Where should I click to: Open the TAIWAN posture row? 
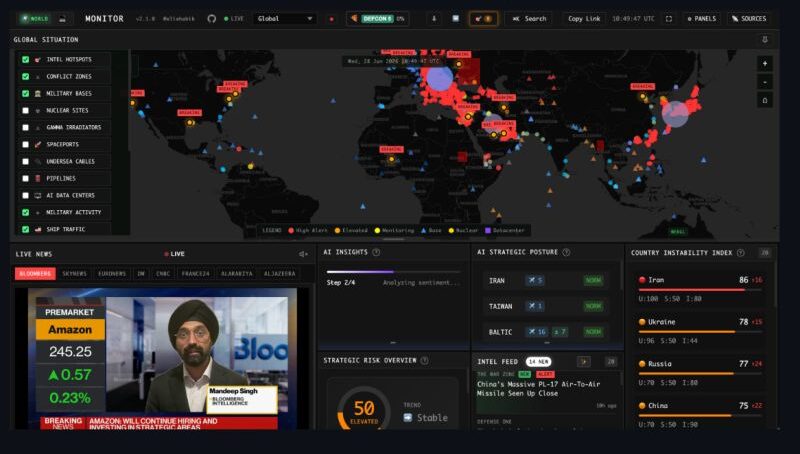546,306
